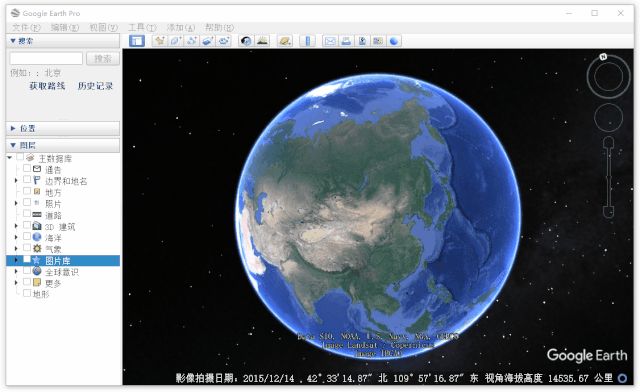The width and height of the screenshot is (640, 392).
Task: Click the streaming status circle in status bar
Action: (622, 378)
